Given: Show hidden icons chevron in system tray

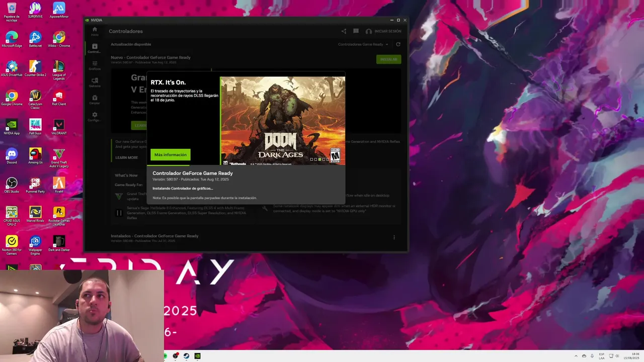Looking at the screenshot, I should click(576, 356).
